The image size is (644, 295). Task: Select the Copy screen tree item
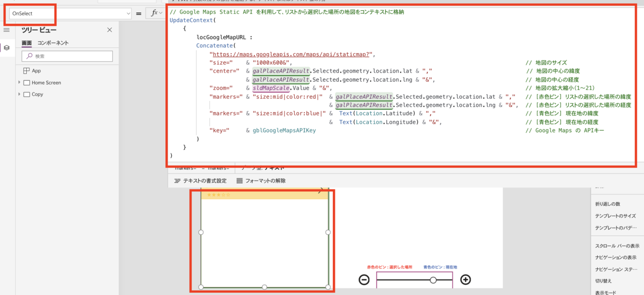point(37,95)
